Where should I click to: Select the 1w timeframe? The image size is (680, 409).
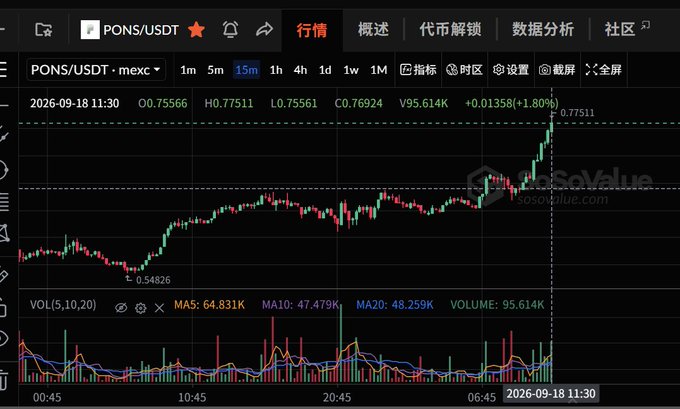(x=351, y=70)
